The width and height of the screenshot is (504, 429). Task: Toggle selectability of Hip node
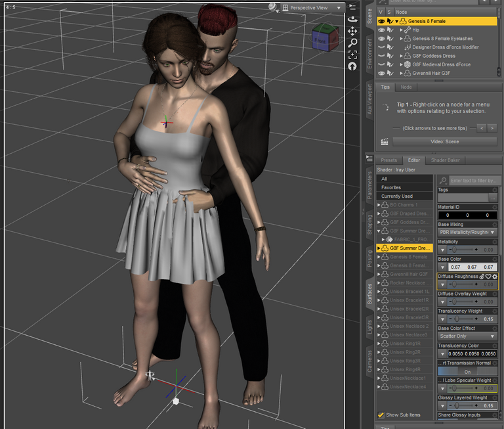[390, 30]
